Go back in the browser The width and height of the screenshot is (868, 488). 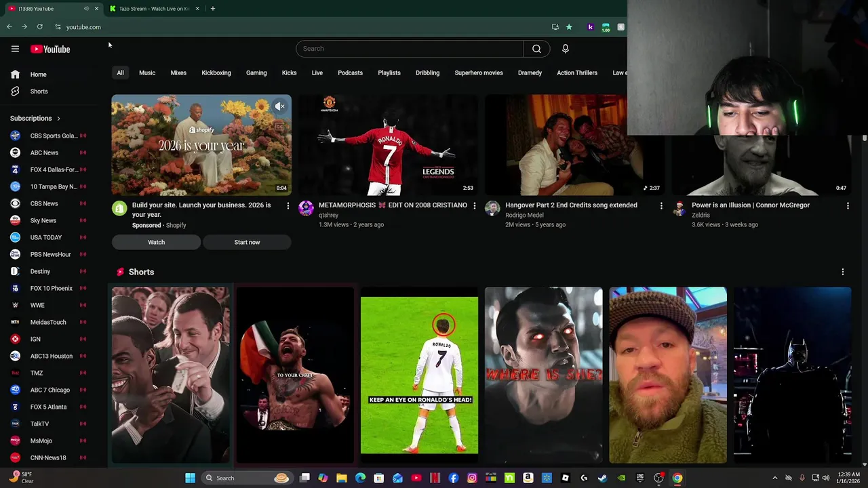click(9, 27)
